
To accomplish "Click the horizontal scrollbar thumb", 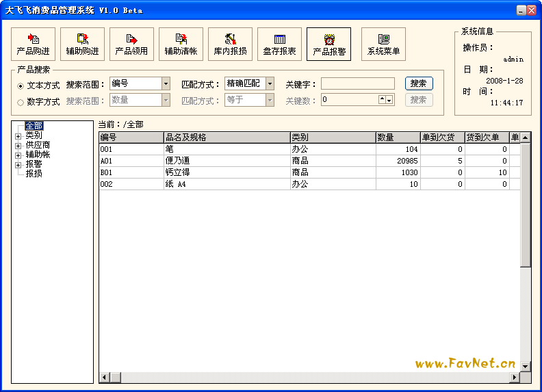I will [116, 377].
